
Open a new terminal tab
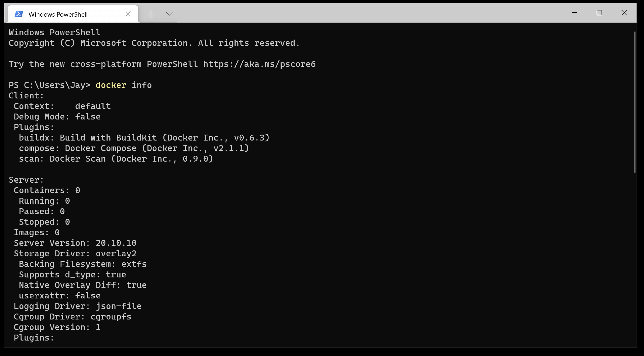click(151, 14)
